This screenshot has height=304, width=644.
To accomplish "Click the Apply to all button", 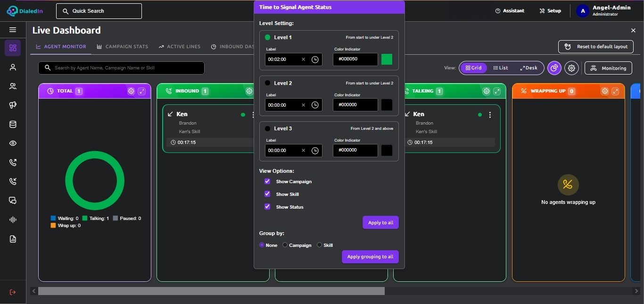I will click(x=380, y=222).
